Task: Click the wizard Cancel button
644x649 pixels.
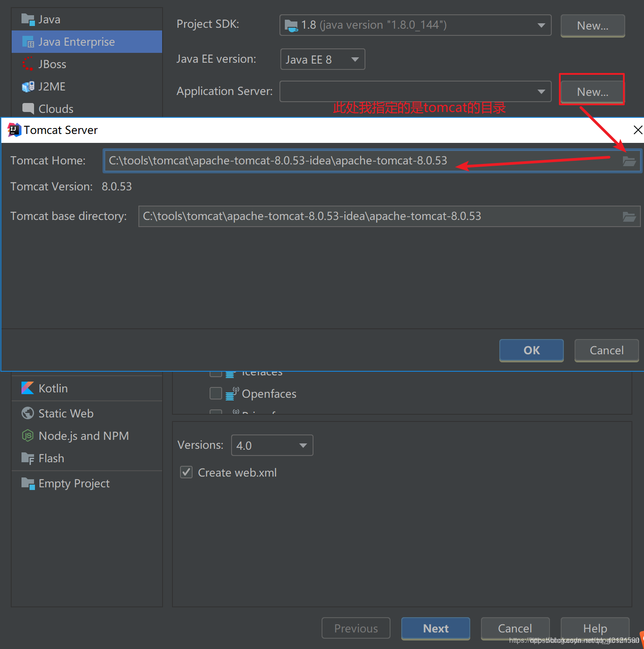Action: point(515,628)
